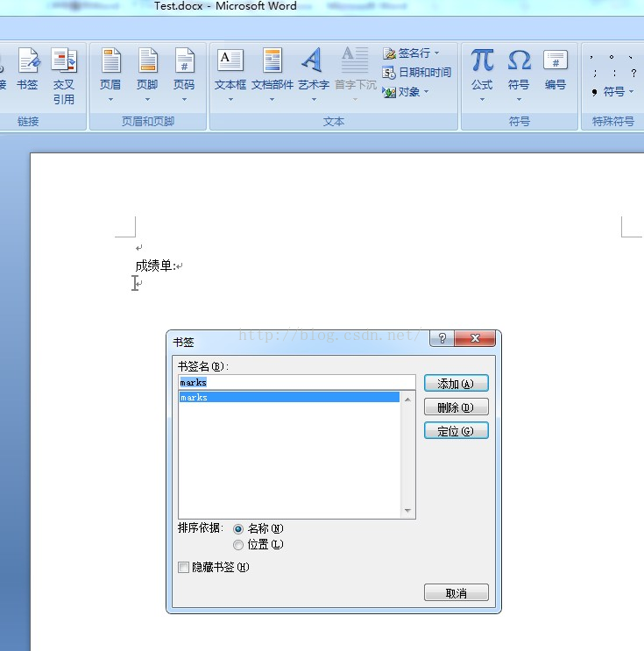Click the 首字下沉 drop cap icon

point(356,69)
